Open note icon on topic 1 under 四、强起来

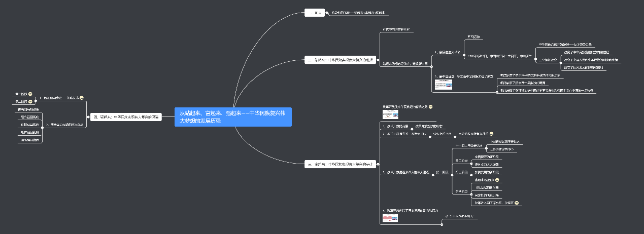point(82,98)
